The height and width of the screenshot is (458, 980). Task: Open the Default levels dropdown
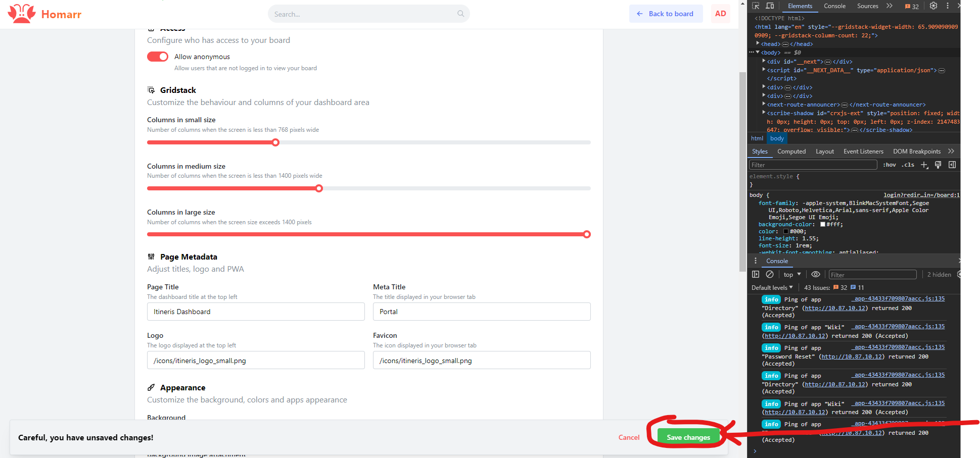click(772, 288)
